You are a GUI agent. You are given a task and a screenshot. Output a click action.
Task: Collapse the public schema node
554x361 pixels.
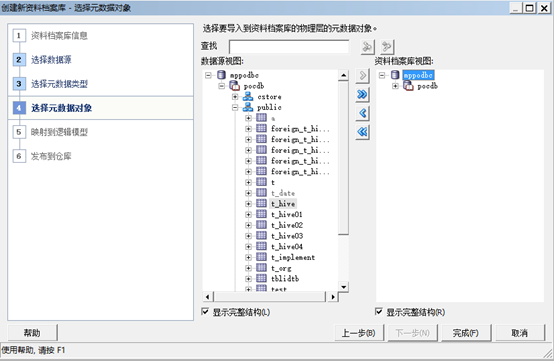tap(235, 107)
